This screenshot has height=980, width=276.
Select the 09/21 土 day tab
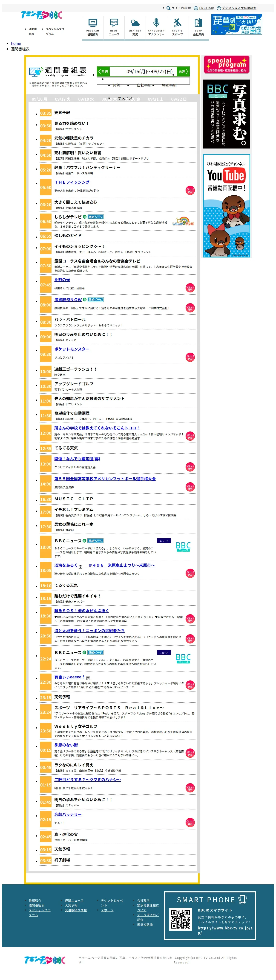156,99
